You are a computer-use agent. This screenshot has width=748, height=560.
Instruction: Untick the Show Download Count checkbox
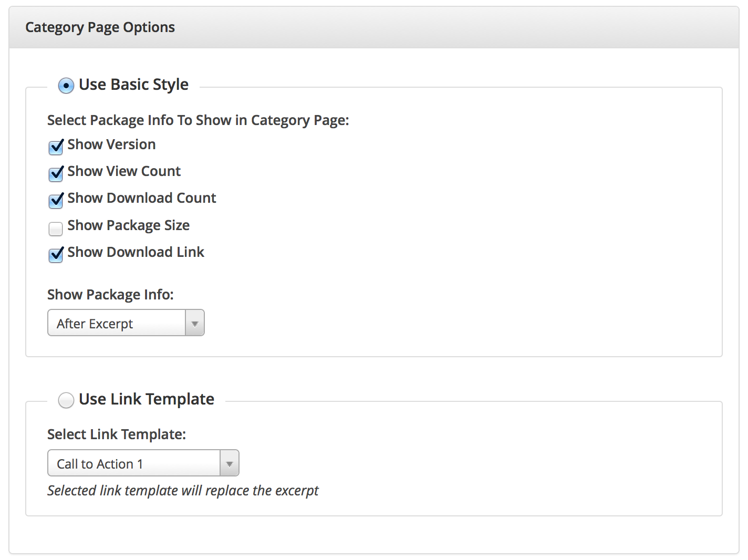pyautogui.click(x=56, y=201)
